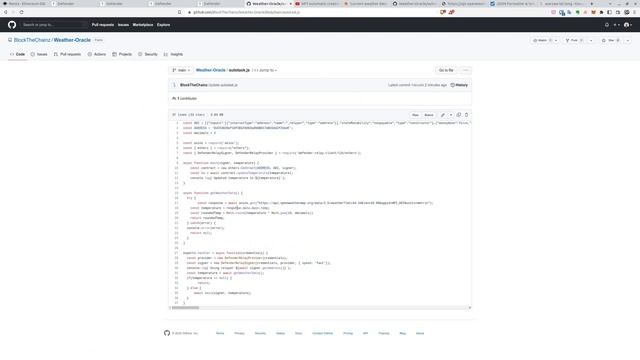Select code line number 17
The width and height of the screenshot is (640, 360).
tap(176, 203)
